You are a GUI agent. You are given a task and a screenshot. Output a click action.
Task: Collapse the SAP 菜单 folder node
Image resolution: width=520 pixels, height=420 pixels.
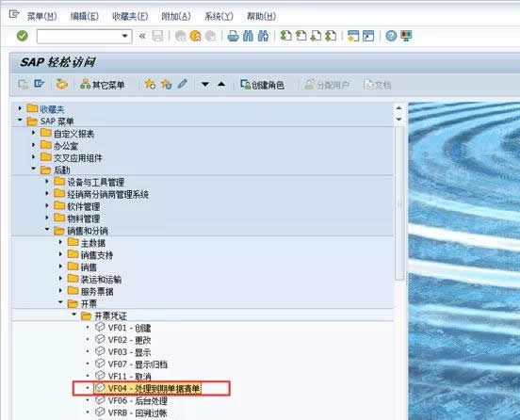tap(20, 120)
